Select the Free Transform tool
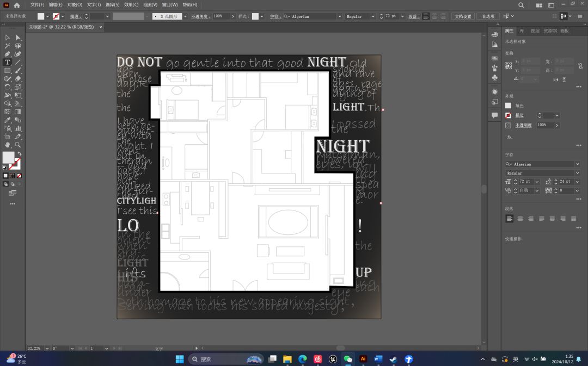The image size is (588, 366). tap(17, 95)
